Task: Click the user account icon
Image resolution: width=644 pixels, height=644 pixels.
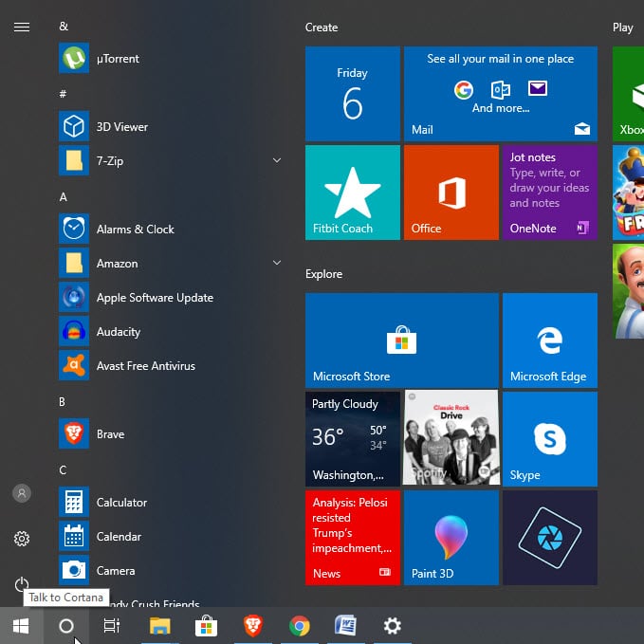Action: (22, 493)
